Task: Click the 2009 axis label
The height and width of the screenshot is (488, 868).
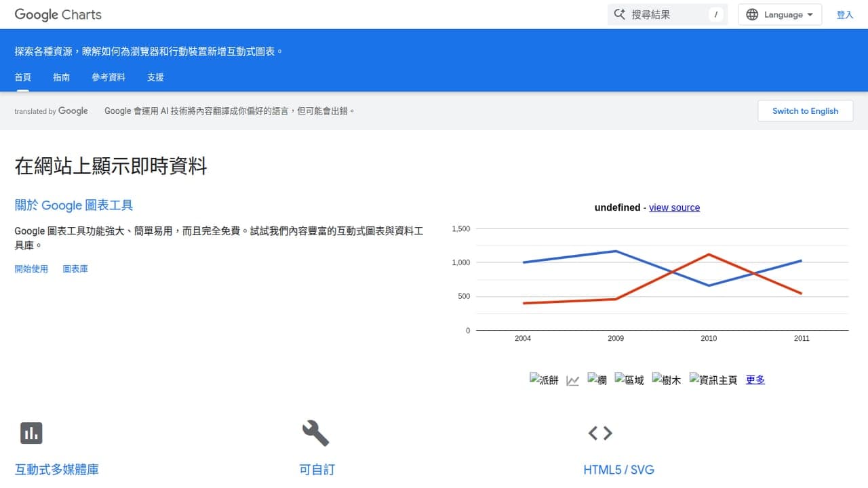Action: [x=616, y=338]
